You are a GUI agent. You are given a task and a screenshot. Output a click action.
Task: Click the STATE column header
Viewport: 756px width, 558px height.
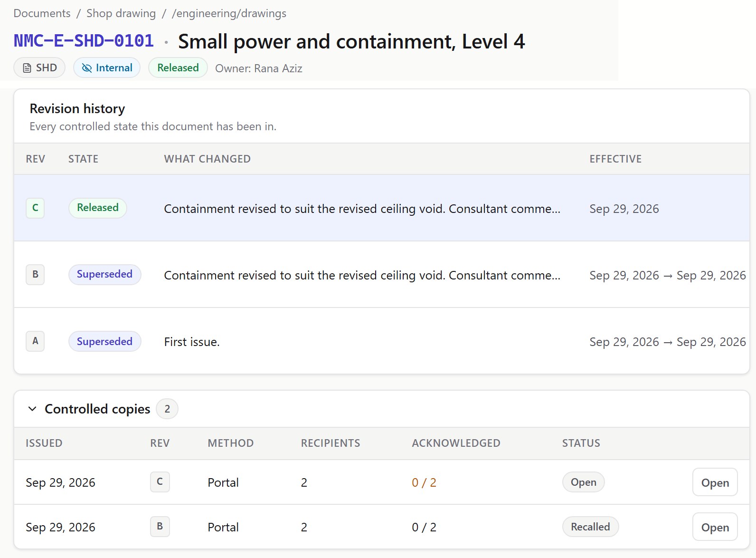[x=83, y=159]
